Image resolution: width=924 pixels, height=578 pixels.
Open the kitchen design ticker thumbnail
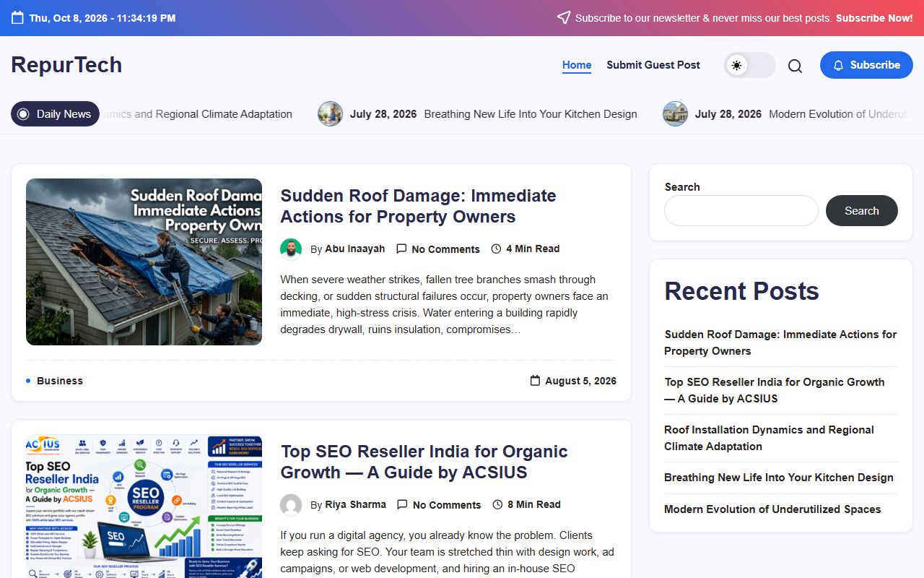tap(331, 113)
